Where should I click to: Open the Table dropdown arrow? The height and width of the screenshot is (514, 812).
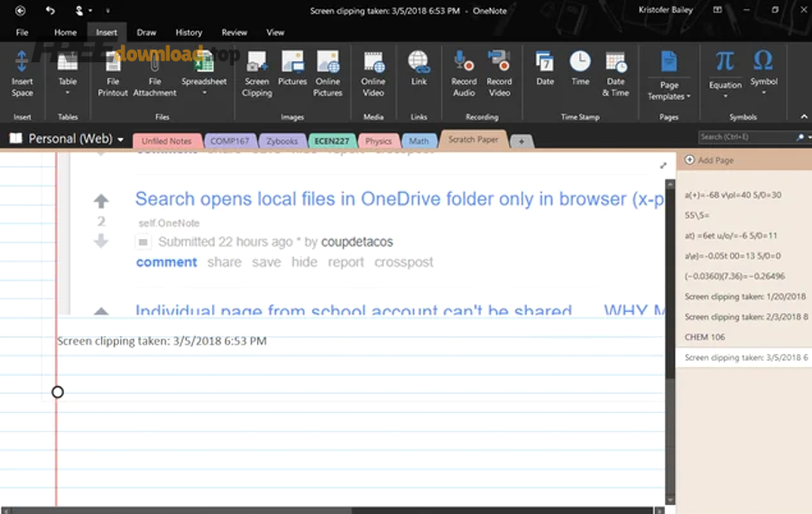point(68,93)
